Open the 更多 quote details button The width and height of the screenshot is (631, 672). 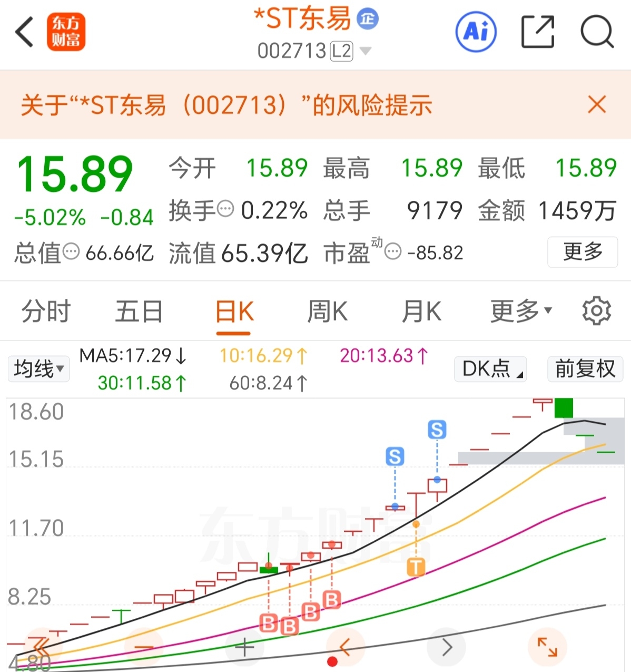pyautogui.click(x=583, y=252)
